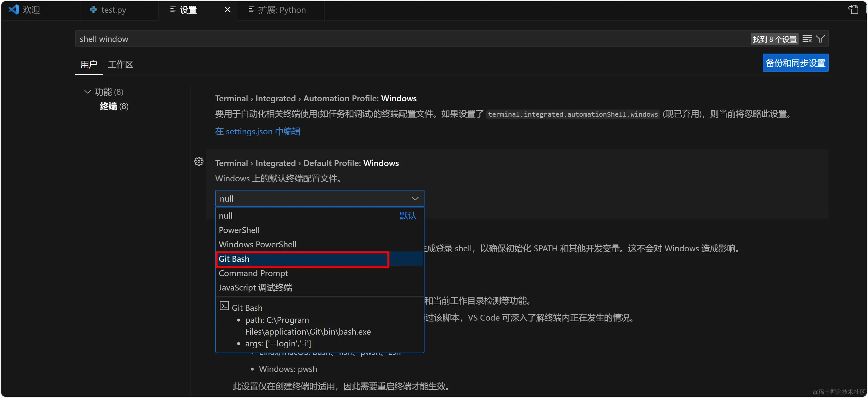Collapse the 功能 (8) section
The width and height of the screenshot is (868, 398).
(87, 91)
